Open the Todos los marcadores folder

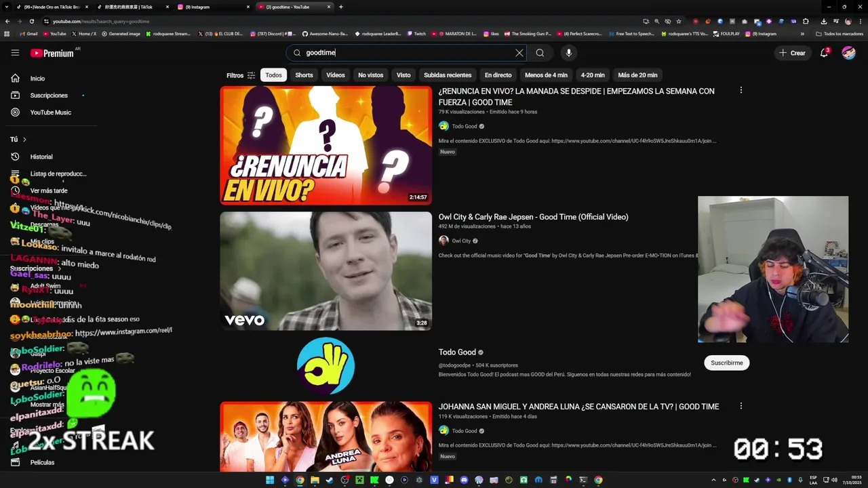click(839, 33)
